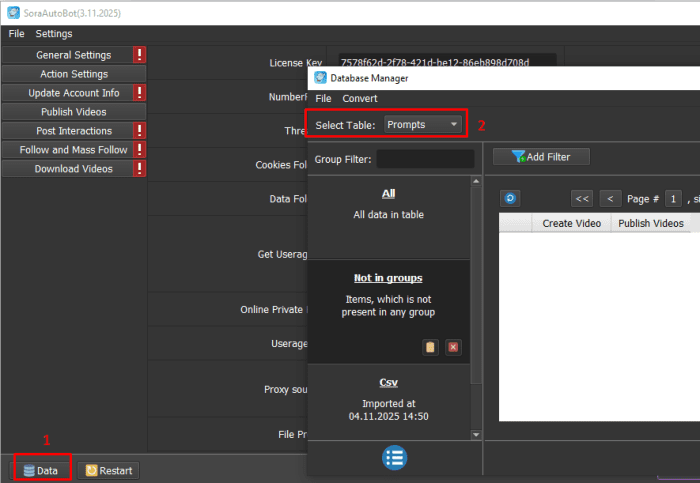Image resolution: width=700 pixels, height=483 pixels.
Task: Select the Publish Videos sidebar section
Action: 74,112
